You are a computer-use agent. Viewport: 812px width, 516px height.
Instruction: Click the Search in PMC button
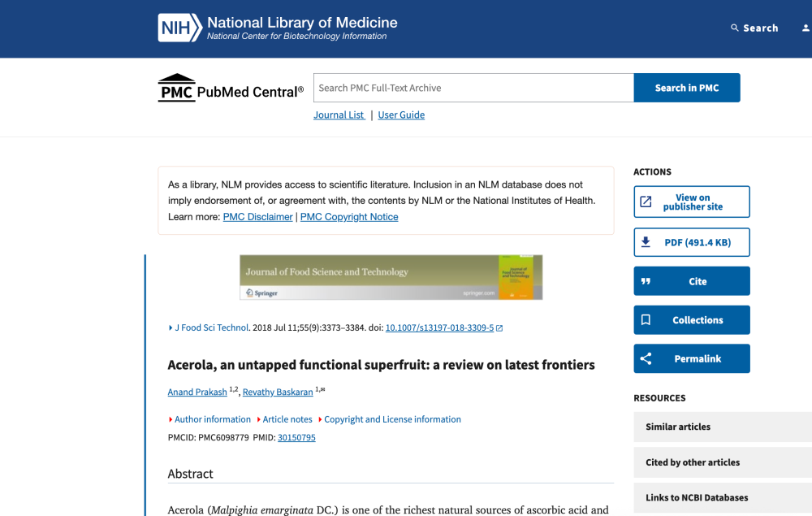pos(687,88)
